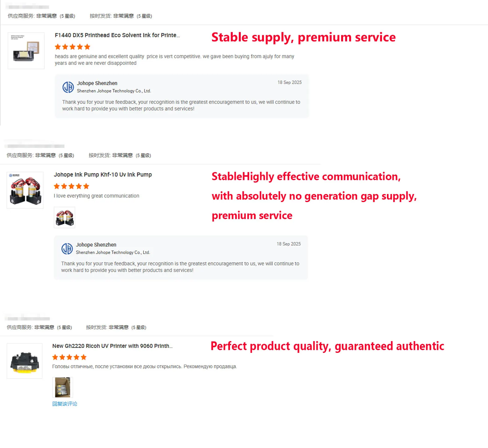Viewport: 488px width, 448px height.
Task: Click the blurred reviewer name above Gh2220 review
Action: 28,319
